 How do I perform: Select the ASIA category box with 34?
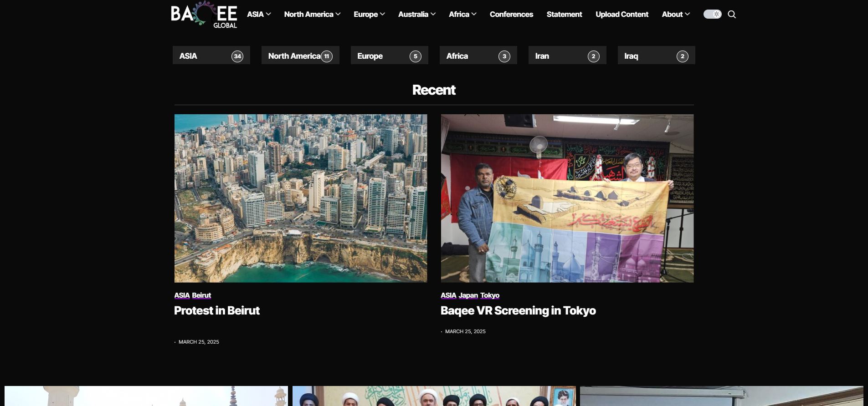211,56
